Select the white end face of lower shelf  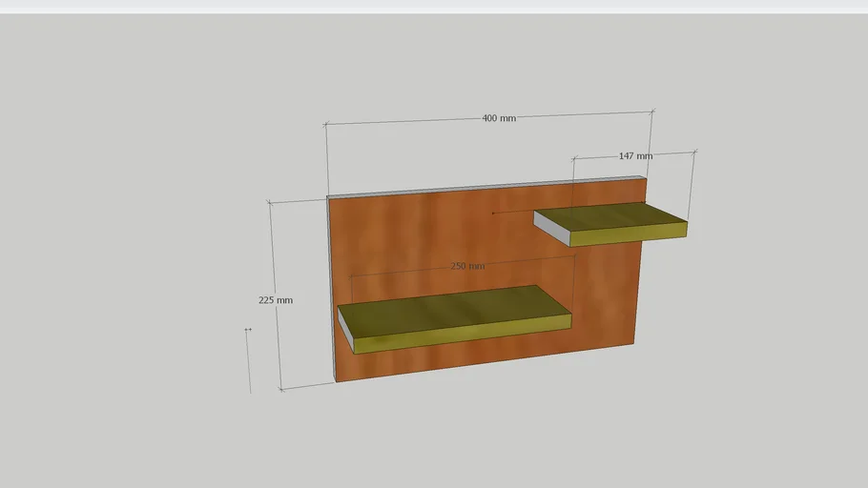click(x=345, y=330)
